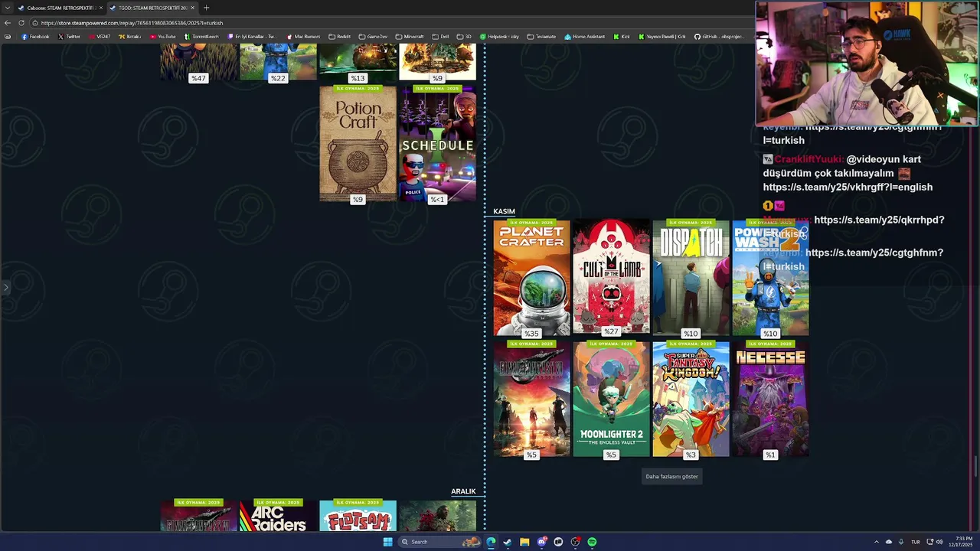Expand the sidebar arrow on the left edge
This screenshot has width=980, height=551.
tap(5, 288)
